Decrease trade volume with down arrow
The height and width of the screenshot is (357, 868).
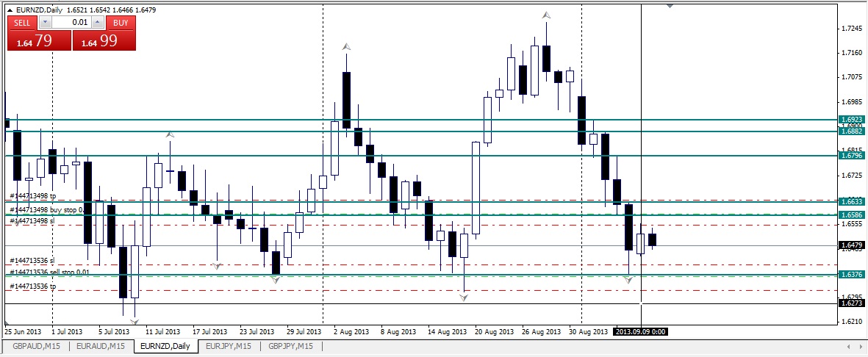coord(45,23)
